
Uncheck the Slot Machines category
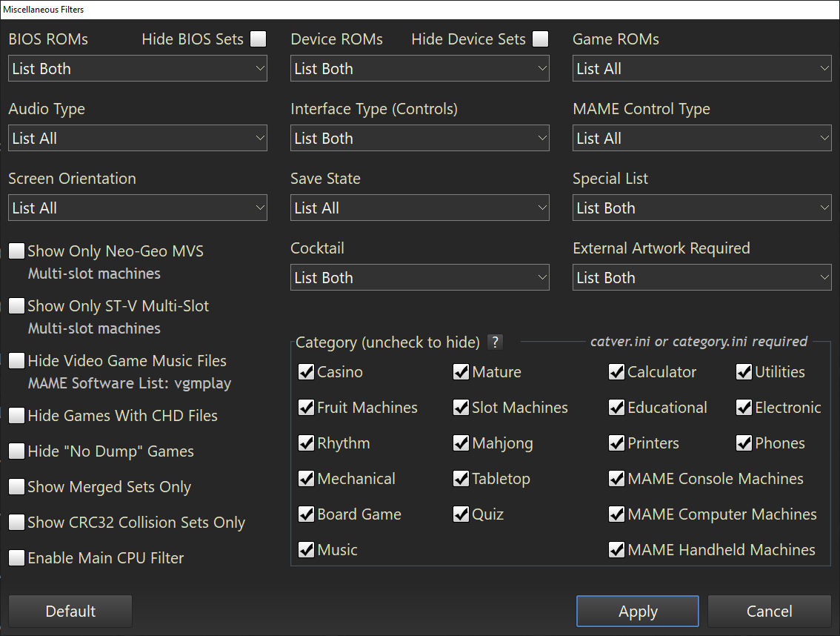pyautogui.click(x=461, y=408)
